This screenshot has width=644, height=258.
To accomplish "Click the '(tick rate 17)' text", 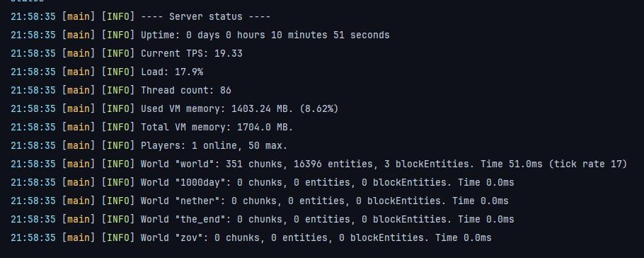I will [x=587, y=164].
